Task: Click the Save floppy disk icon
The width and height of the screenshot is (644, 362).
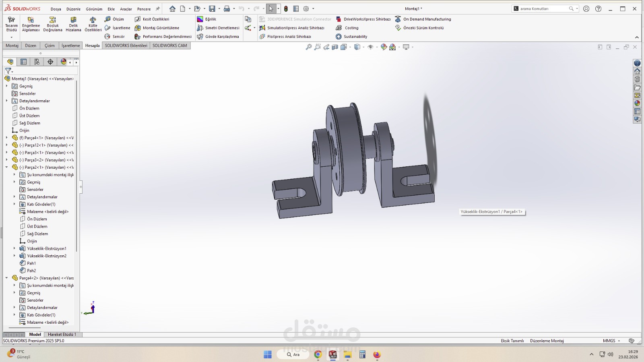Action: [212, 9]
